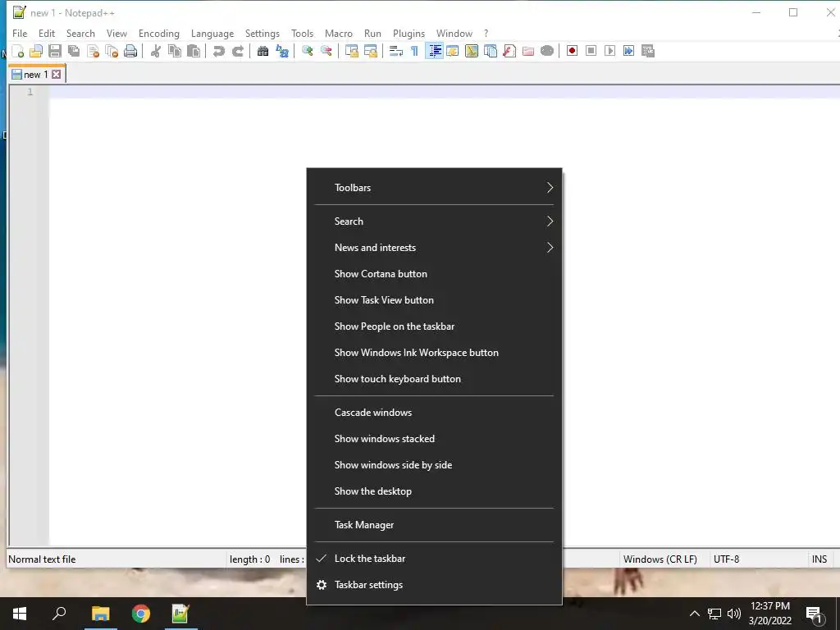Open the Plugins menu
The image size is (840, 630).
click(409, 33)
